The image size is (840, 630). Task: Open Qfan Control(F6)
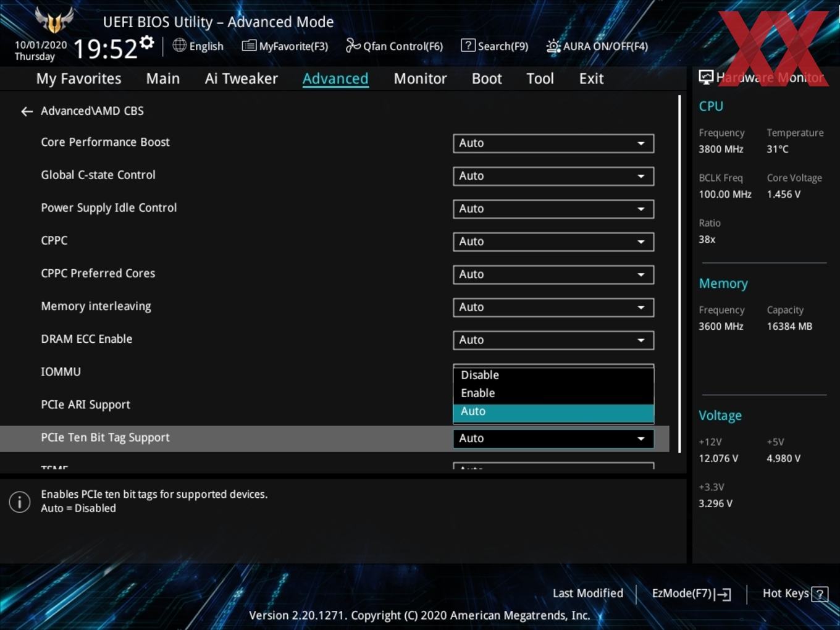pos(394,46)
